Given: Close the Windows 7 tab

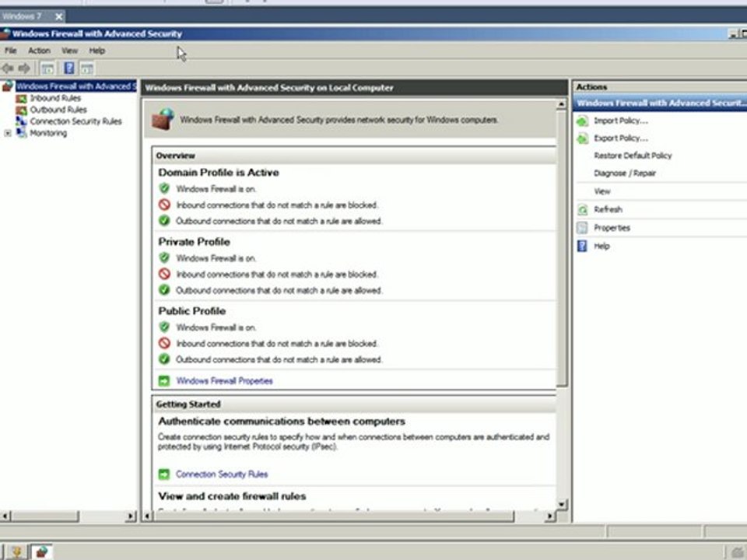Looking at the screenshot, I should tap(58, 16).
